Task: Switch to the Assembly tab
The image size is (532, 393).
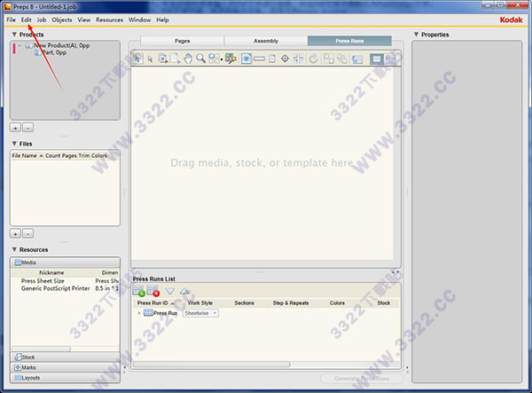Action: point(266,41)
